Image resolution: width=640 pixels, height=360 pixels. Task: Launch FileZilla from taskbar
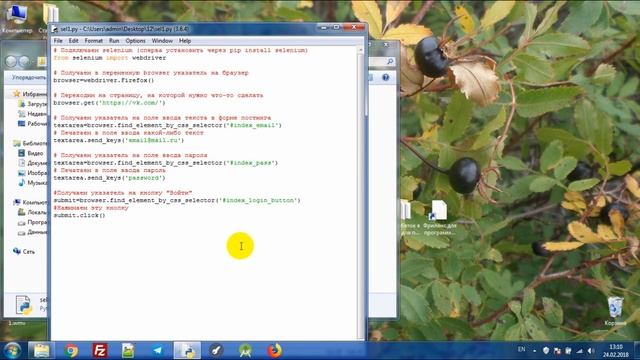pos(100,351)
